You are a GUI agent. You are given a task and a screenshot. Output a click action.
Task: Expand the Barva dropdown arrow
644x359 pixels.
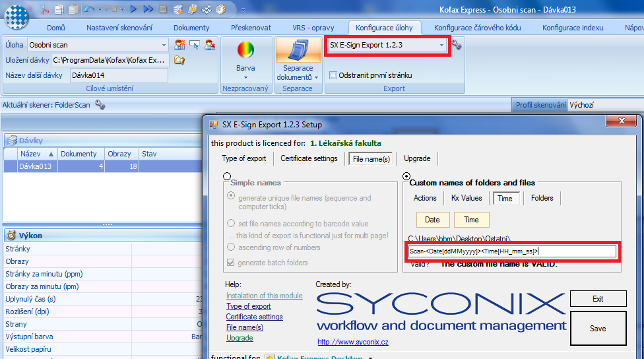[245, 78]
